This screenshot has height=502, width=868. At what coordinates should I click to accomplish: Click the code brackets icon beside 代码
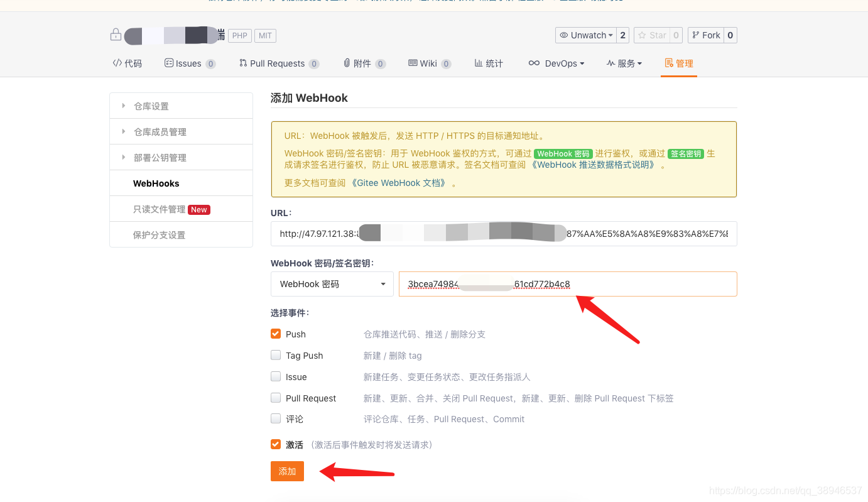point(117,63)
